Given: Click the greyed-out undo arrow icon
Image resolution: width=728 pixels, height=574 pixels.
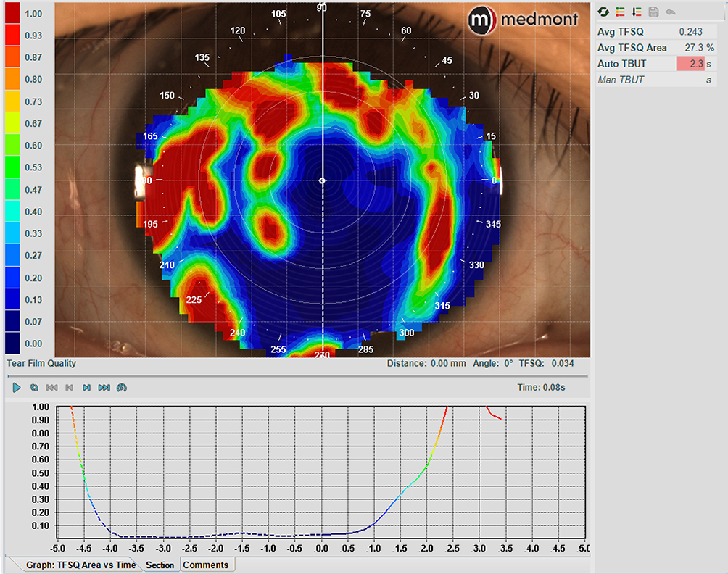Looking at the screenshot, I should click(x=670, y=12).
